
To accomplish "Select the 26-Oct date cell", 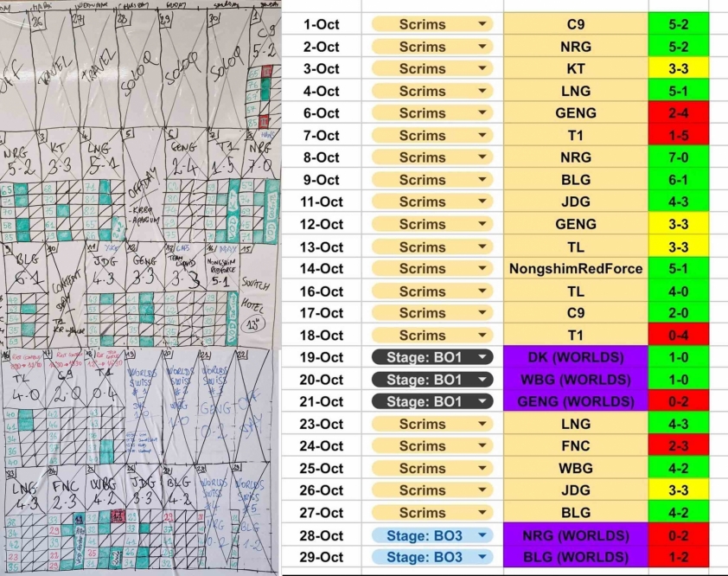I will click(322, 490).
